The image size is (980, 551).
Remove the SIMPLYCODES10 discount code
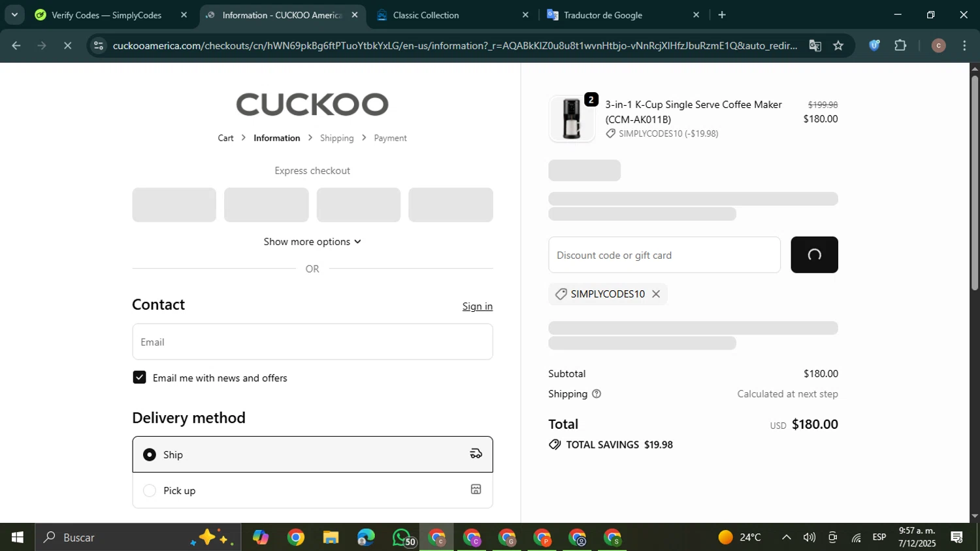[x=656, y=294]
